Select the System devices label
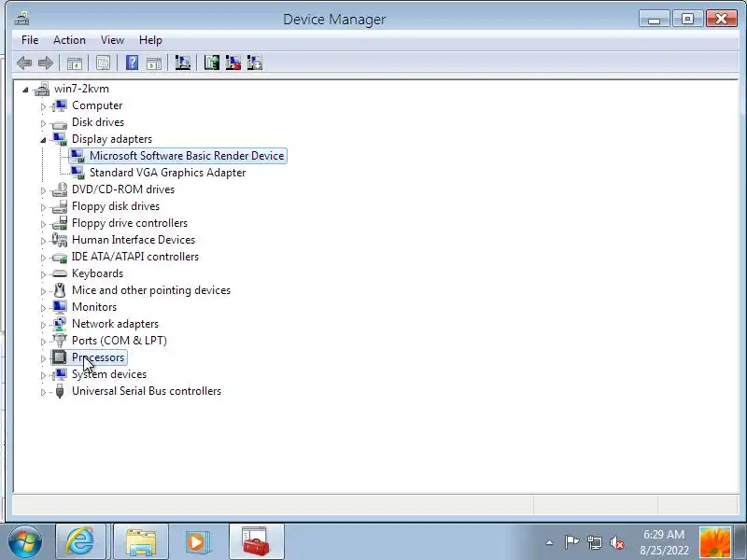 109,374
